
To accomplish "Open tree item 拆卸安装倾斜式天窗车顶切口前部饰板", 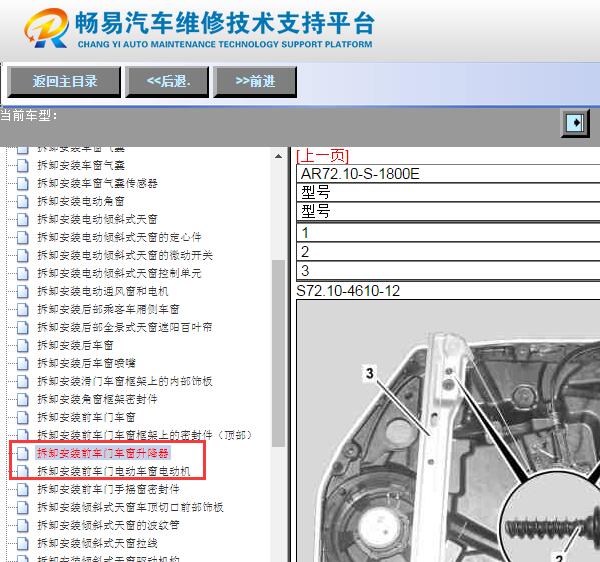I will point(130,507).
